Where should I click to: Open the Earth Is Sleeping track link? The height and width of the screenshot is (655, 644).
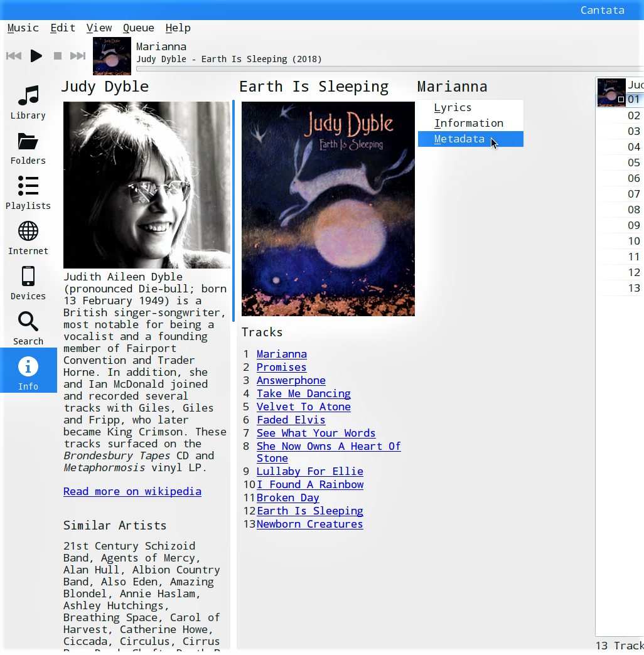pyautogui.click(x=309, y=511)
